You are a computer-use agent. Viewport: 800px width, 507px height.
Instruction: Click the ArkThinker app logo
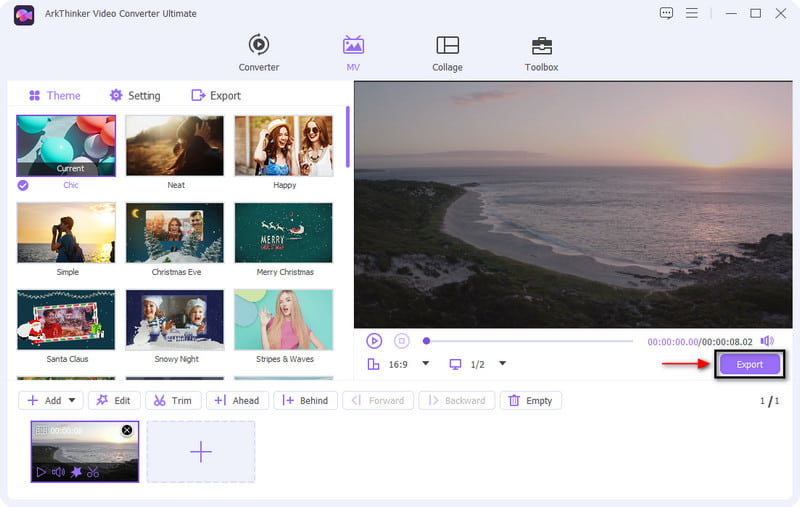[x=24, y=14]
